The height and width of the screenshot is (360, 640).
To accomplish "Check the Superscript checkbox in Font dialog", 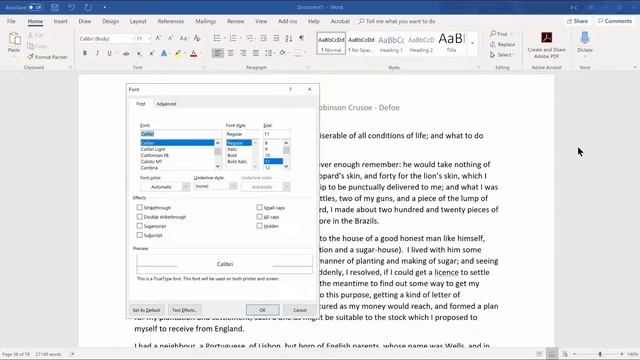I will (x=140, y=226).
